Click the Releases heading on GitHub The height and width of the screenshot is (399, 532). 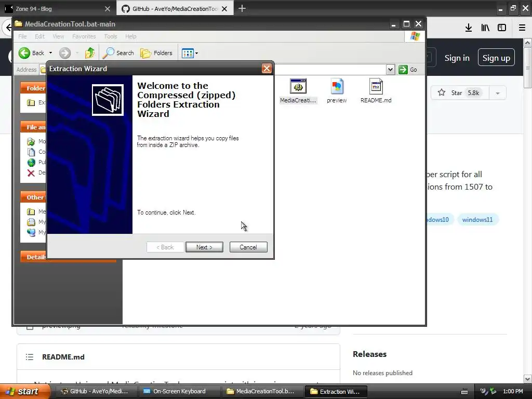[x=369, y=354]
